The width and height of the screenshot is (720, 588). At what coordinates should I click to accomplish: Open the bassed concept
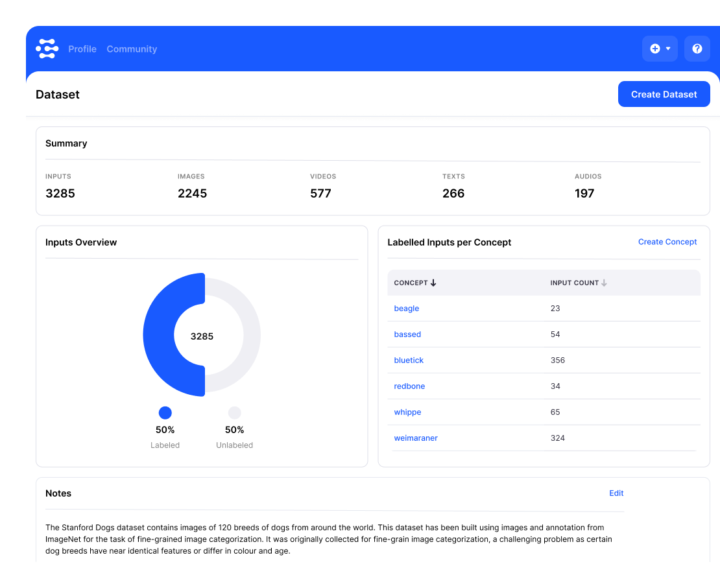click(407, 335)
